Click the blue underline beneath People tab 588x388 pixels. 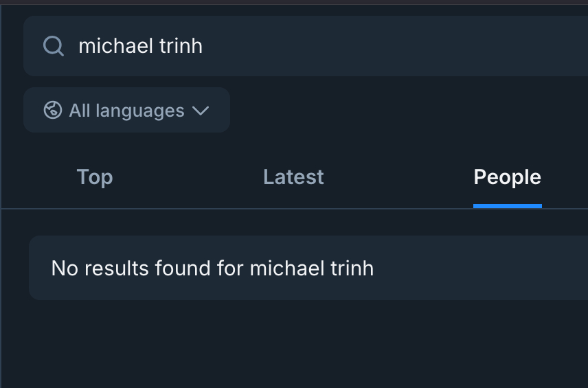[507, 205]
